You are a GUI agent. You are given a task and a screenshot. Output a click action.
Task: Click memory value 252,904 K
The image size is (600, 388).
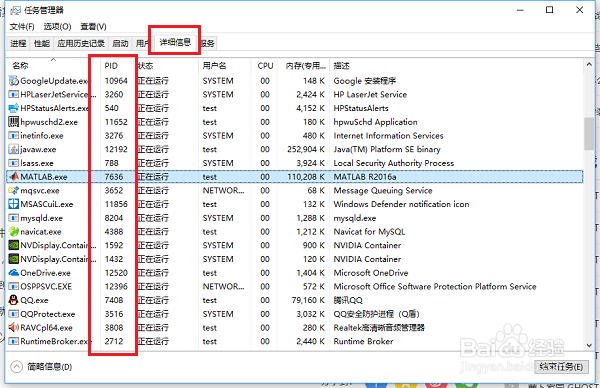coord(306,149)
